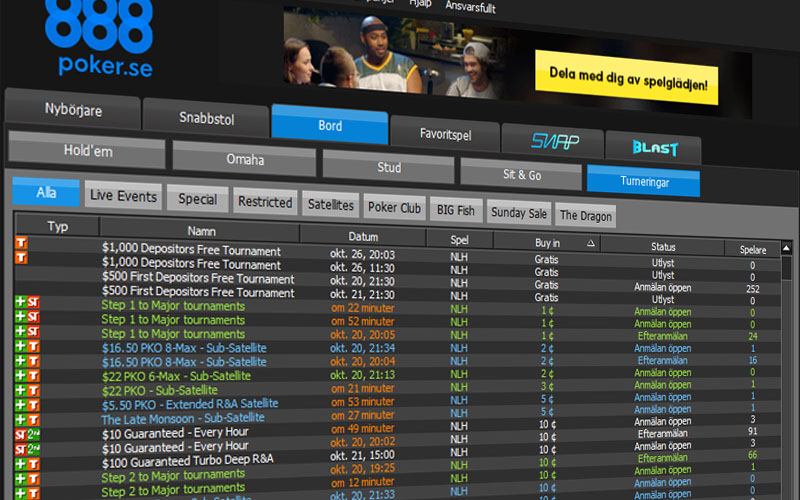Click the green 2nd icon of $10 Guaranteed om 49 minuter
The height and width of the screenshot is (500, 800).
click(33, 435)
